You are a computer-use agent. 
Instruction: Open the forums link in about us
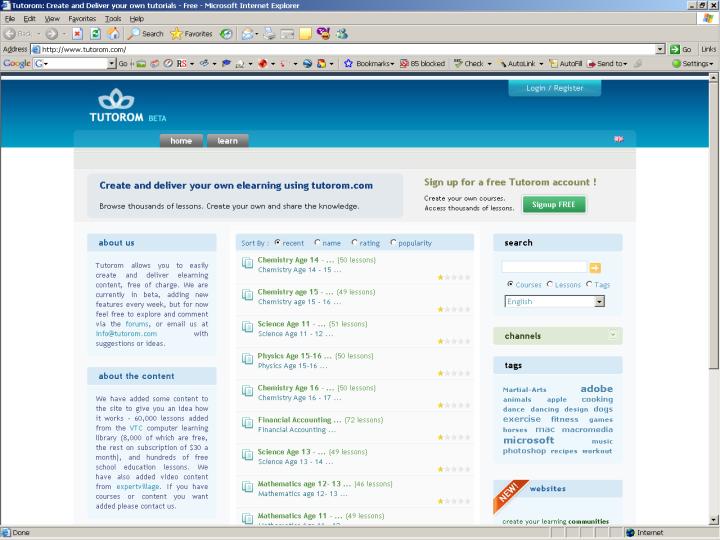click(x=137, y=324)
